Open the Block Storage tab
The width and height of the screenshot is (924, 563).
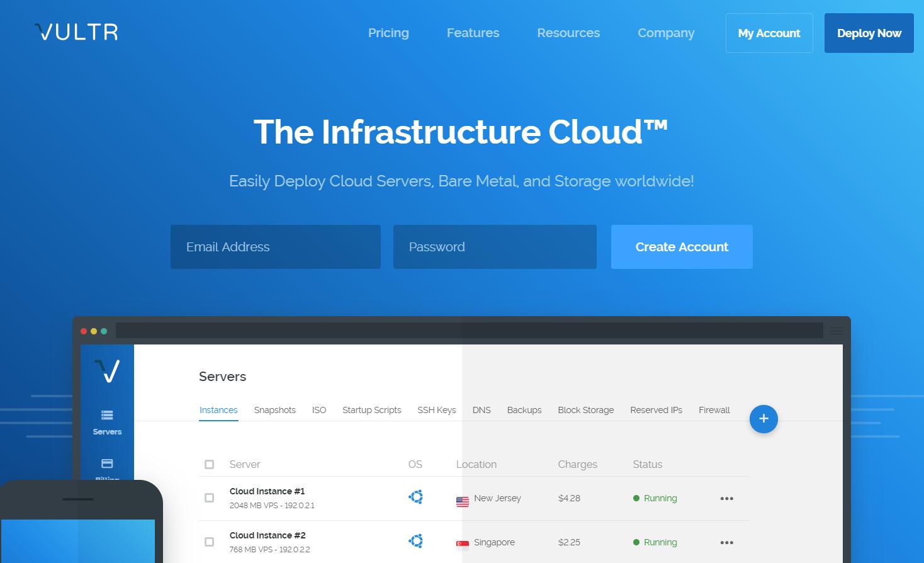[x=585, y=410]
